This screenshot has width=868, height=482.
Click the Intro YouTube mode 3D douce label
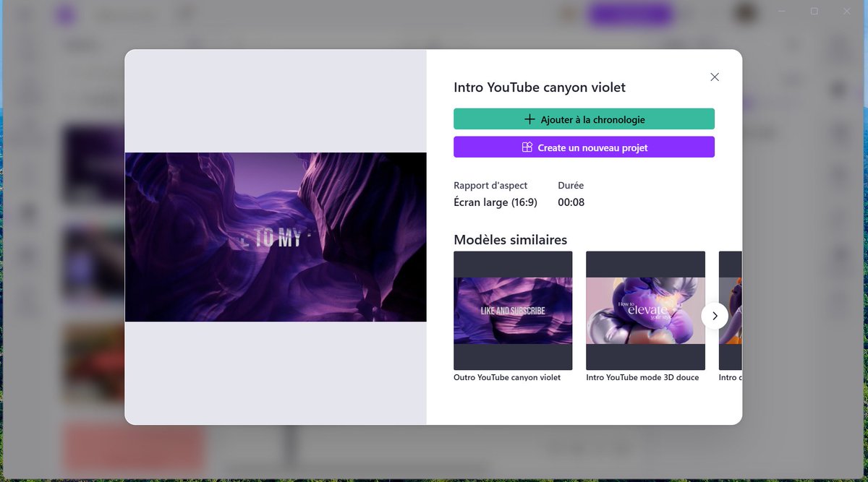tap(642, 376)
